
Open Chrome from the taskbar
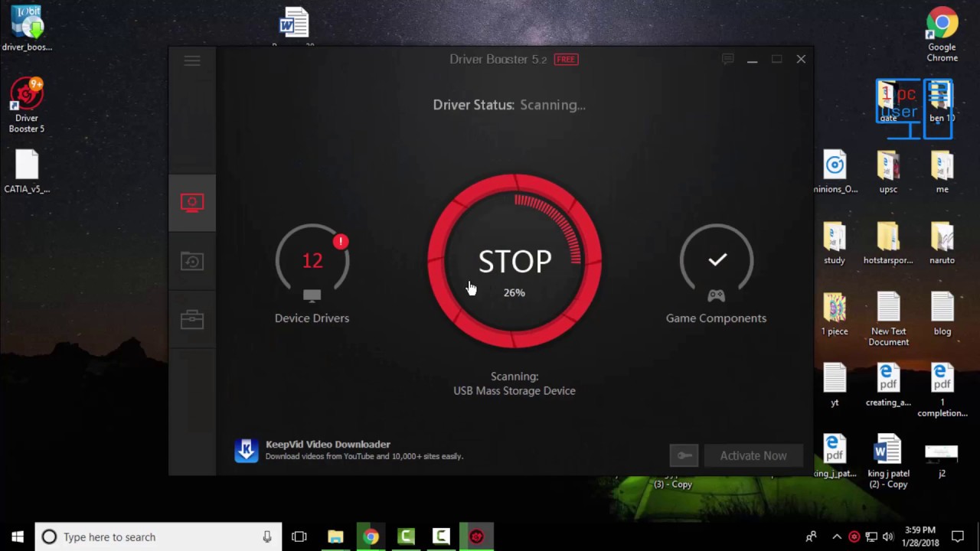pos(371,536)
